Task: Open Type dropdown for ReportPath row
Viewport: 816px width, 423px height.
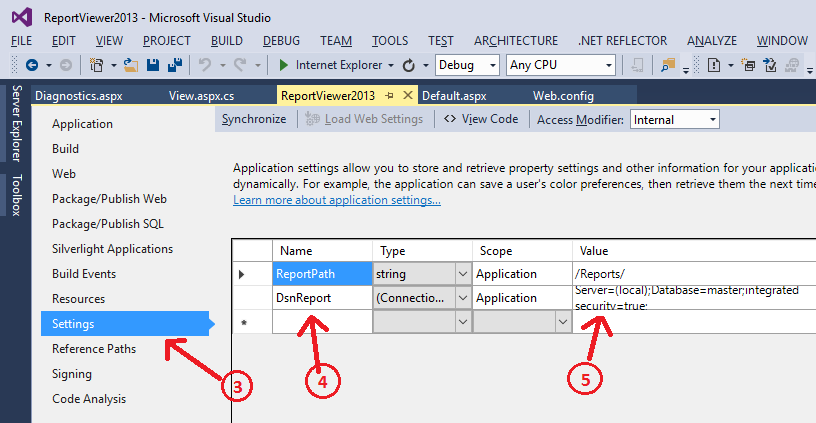Action: click(x=461, y=273)
